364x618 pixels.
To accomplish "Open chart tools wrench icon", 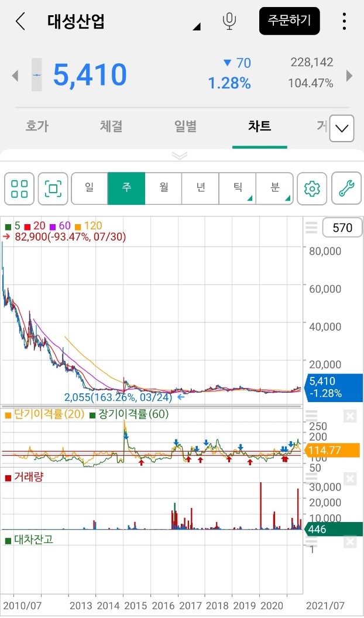I will [346, 189].
